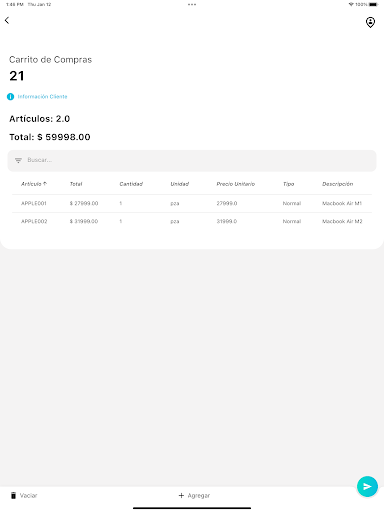Open Información Cliente link
The height and width of the screenshot is (512, 384).
point(42,97)
